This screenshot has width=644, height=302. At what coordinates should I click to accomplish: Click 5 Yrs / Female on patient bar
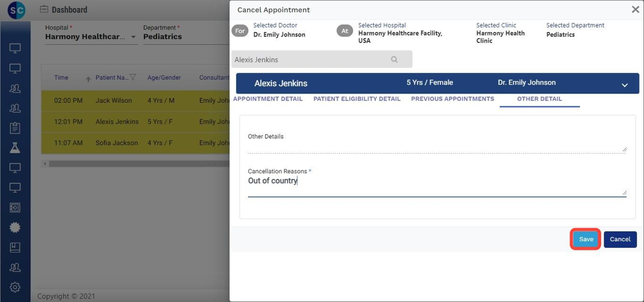click(430, 83)
